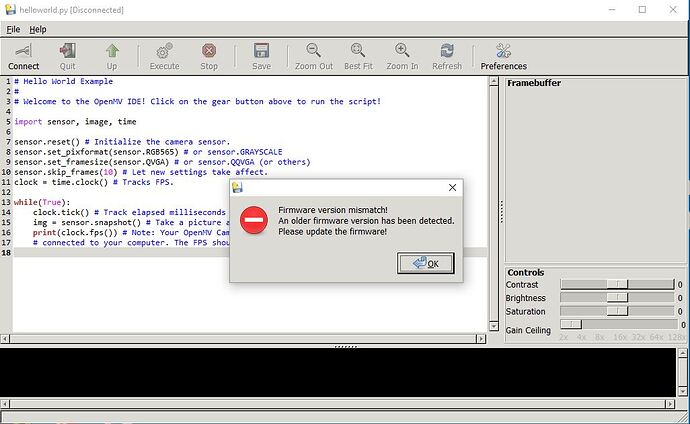
Task: Click the Connect toolbar icon
Action: pyautogui.click(x=23, y=51)
